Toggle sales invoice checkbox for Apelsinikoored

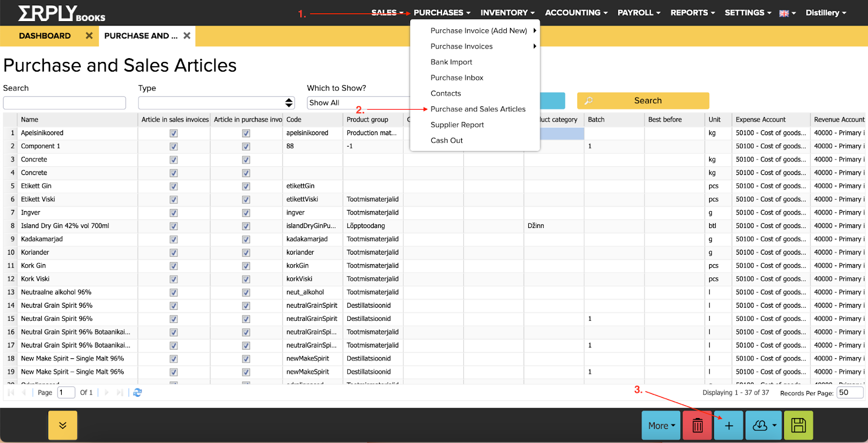174,133
